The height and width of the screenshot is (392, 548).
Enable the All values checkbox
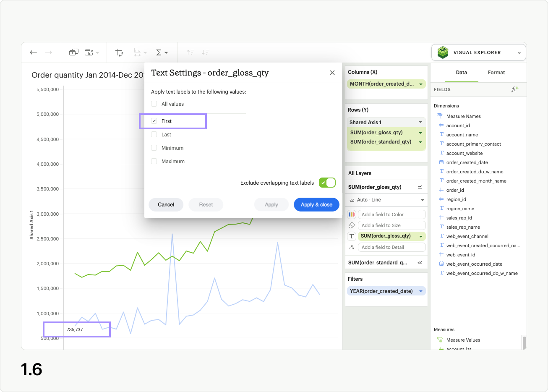pos(154,104)
